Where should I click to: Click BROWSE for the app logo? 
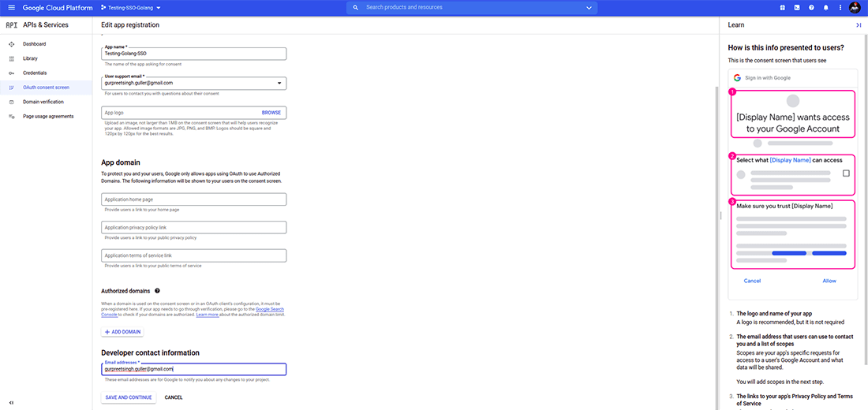(x=271, y=112)
